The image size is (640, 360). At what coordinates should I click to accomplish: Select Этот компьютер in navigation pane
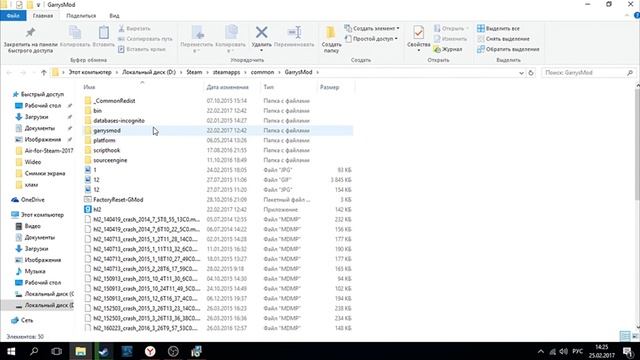[42, 215]
